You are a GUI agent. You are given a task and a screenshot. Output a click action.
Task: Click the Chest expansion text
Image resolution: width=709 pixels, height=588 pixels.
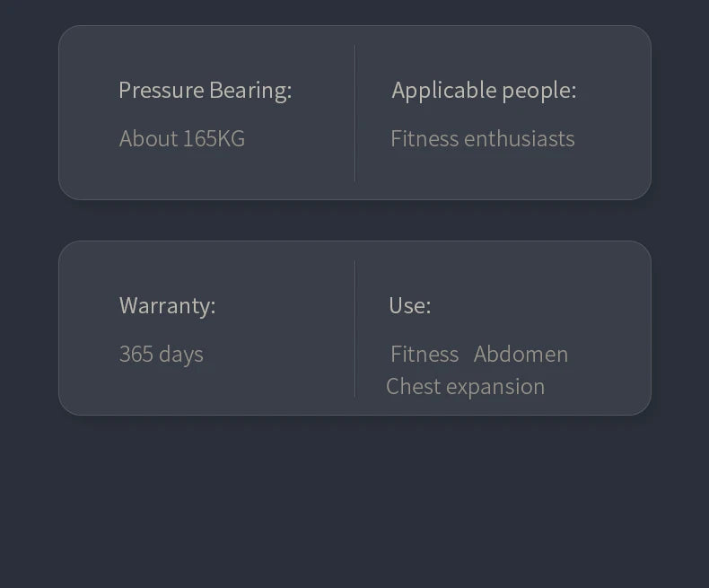[x=465, y=386]
